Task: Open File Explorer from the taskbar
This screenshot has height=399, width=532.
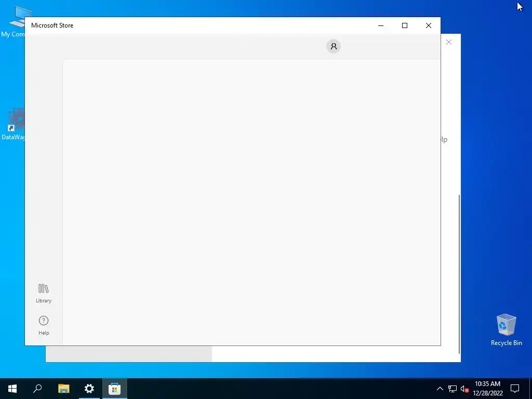Action: point(63,389)
